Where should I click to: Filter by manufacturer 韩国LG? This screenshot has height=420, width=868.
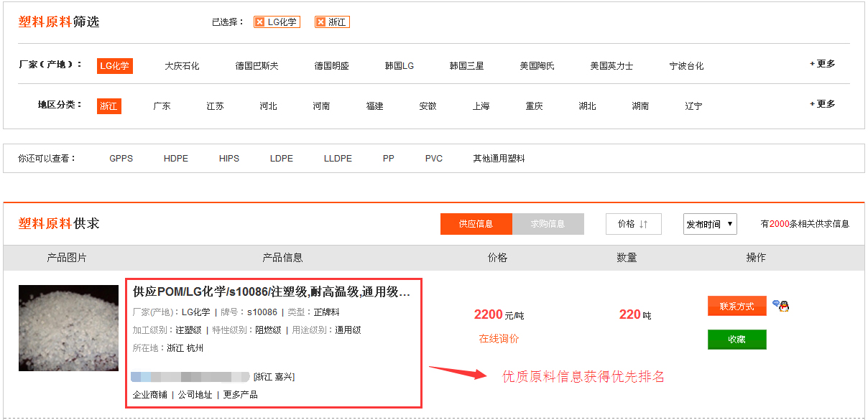click(400, 66)
